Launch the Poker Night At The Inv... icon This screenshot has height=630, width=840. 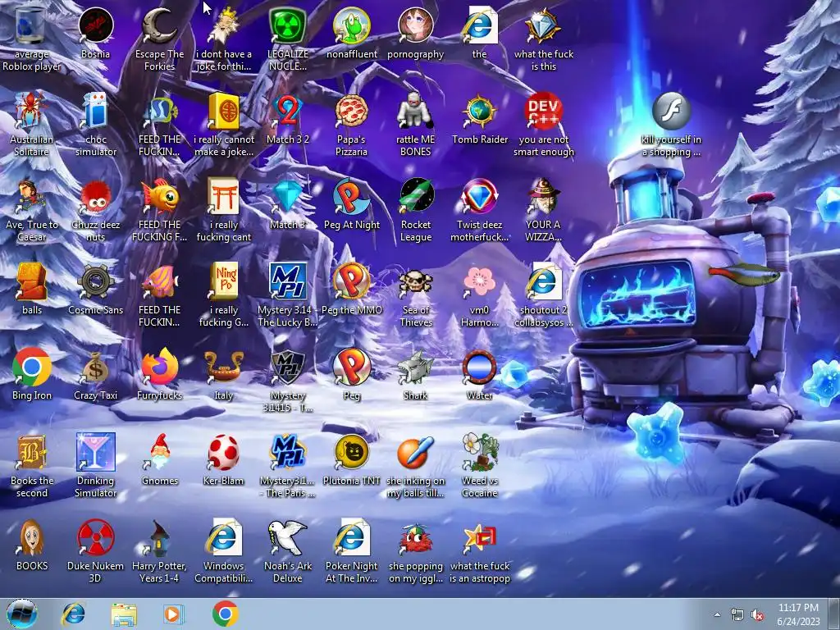click(x=351, y=537)
